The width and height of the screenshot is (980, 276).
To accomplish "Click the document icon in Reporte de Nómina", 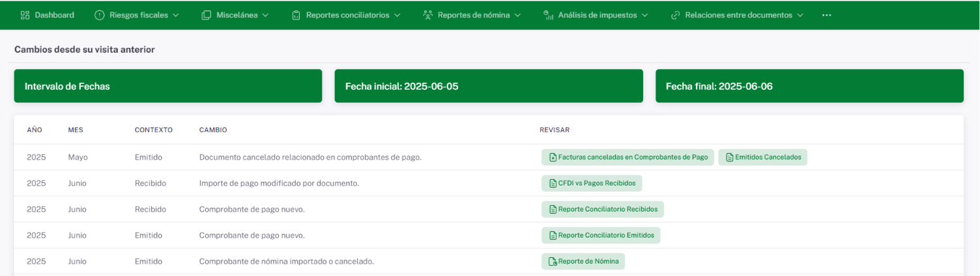I will click(x=553, y=262).
